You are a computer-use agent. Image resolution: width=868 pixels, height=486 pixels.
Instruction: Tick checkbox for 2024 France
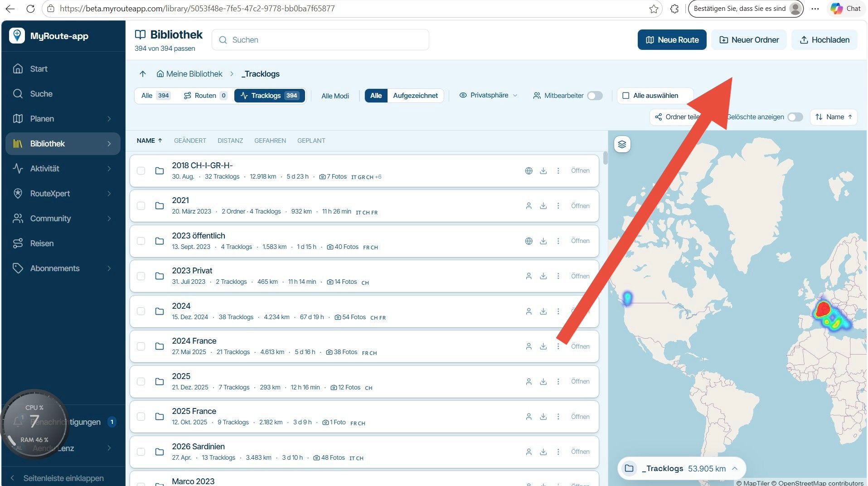click(x=141, y=346)
